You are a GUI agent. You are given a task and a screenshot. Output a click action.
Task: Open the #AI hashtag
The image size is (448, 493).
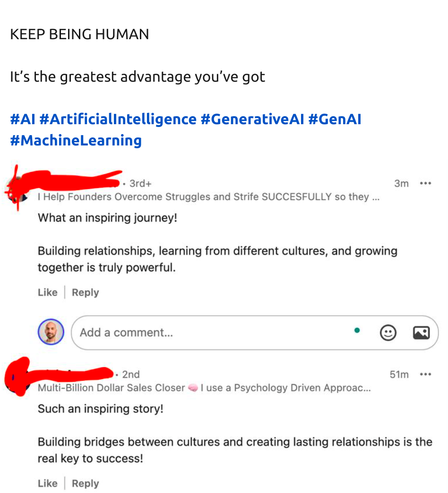[23, 119]
